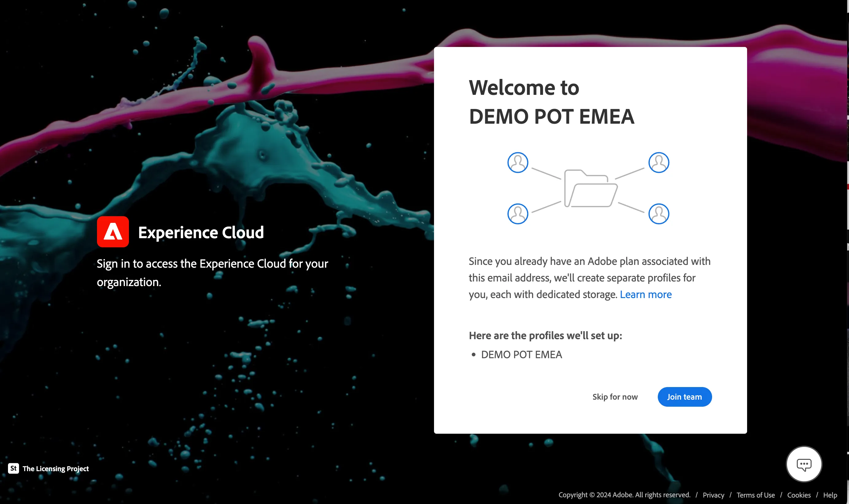This screenshot has width=849, height=504.
Task: Click the Adobe logo beside Experience Cloud
Action: (113, 232)
